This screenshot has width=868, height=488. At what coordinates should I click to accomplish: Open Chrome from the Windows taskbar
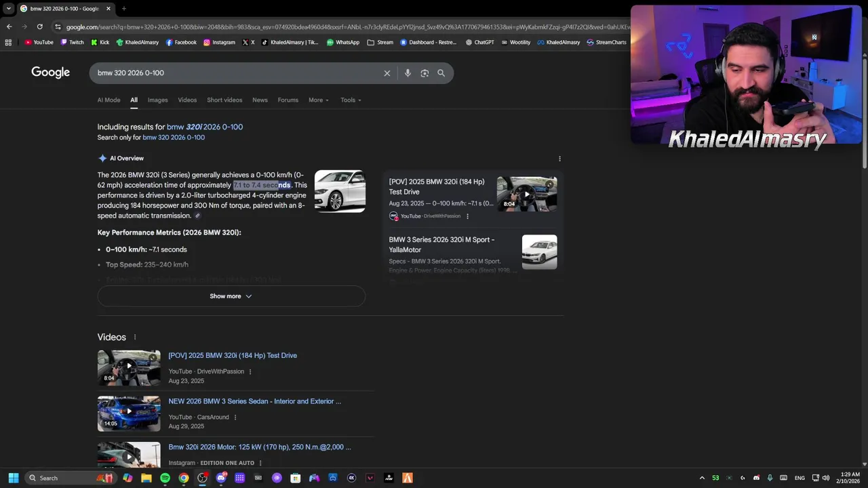pyautogui.click(x=184, y=478)
